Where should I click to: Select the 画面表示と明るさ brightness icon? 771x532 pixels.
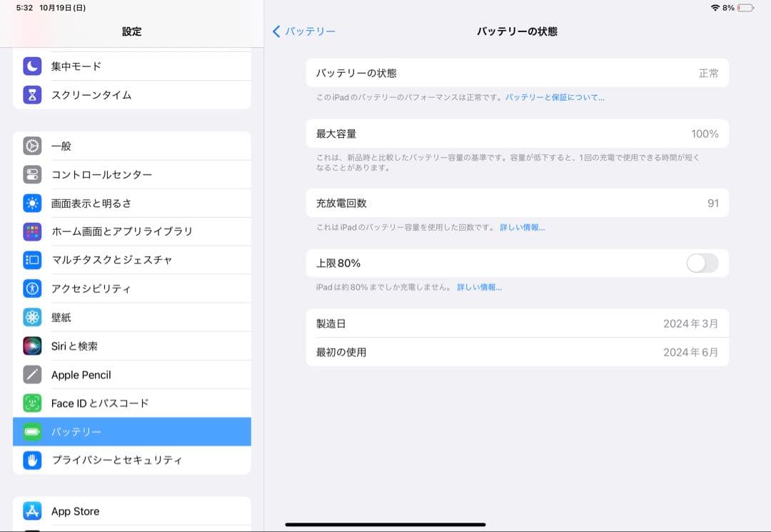(x=32, y=203)
